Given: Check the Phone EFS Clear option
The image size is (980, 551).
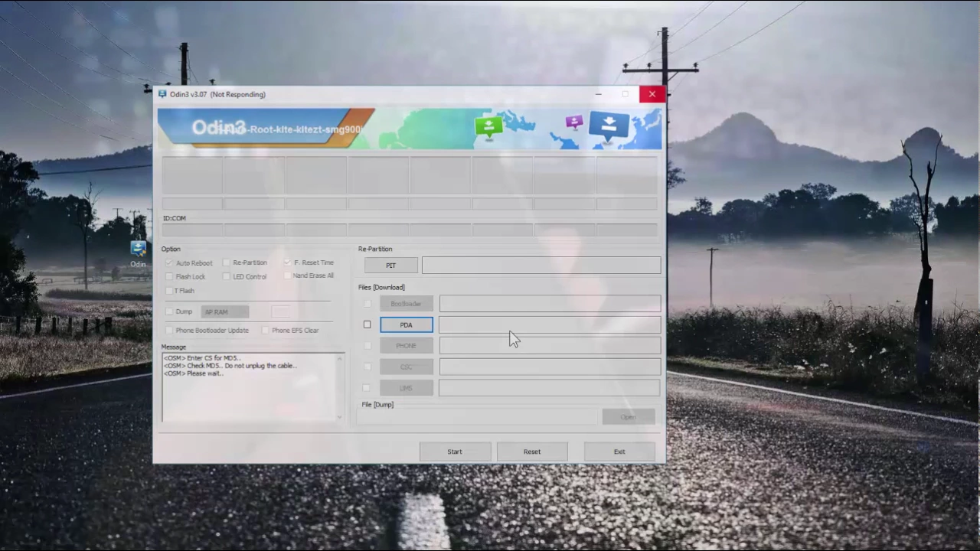Looking at the screenshot, I should tap(265, 330).
